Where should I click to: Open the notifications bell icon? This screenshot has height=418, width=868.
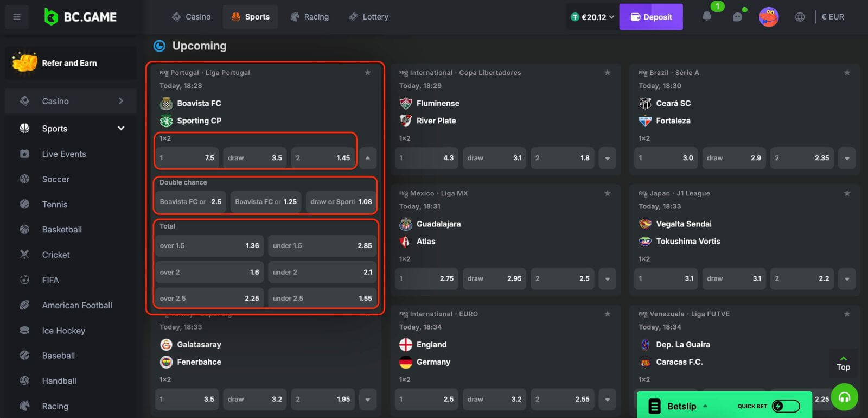[706, 16]
